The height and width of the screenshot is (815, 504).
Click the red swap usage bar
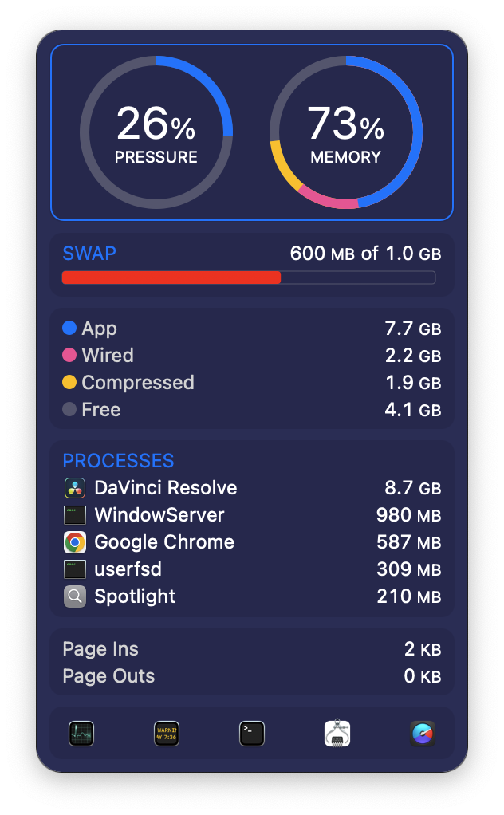point(171,278)
